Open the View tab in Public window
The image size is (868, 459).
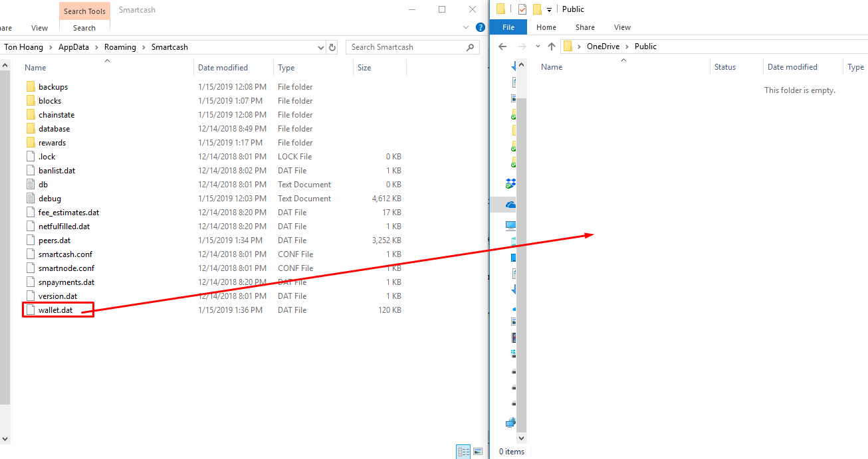tap(623, 27)
